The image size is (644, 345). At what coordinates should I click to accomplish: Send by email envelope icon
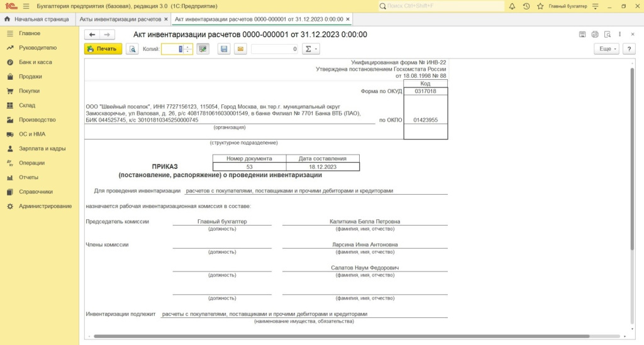tap(240, 49)
